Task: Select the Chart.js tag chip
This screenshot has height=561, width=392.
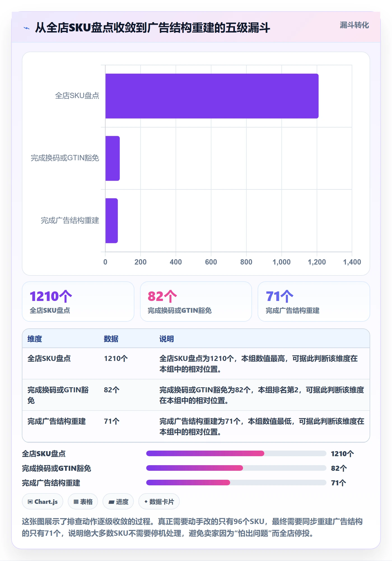Action: (43, 502)
